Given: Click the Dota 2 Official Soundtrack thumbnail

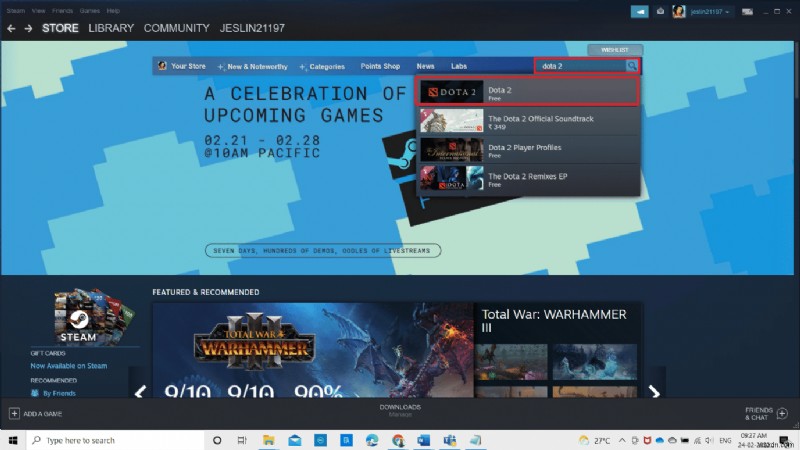Looking at the screenshot, I should click(452, 121).
